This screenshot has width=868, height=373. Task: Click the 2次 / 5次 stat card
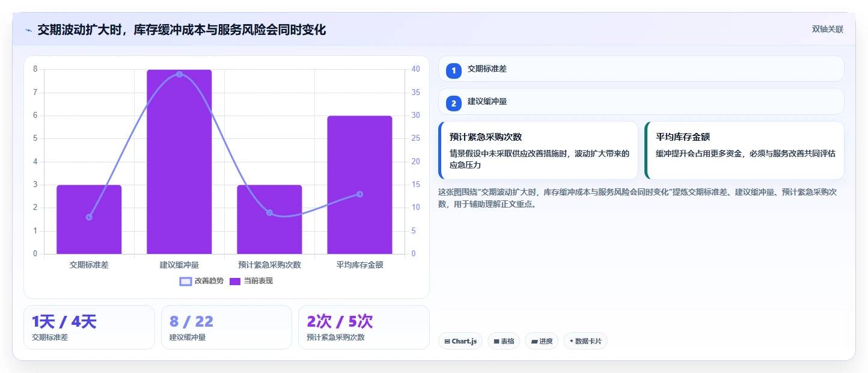tap(364, 327)
